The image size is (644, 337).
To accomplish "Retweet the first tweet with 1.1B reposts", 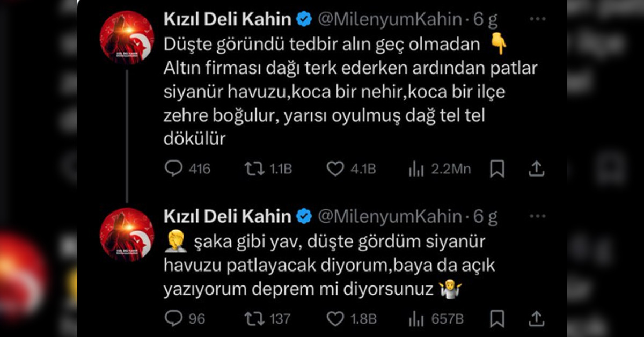I will point(254,169).
